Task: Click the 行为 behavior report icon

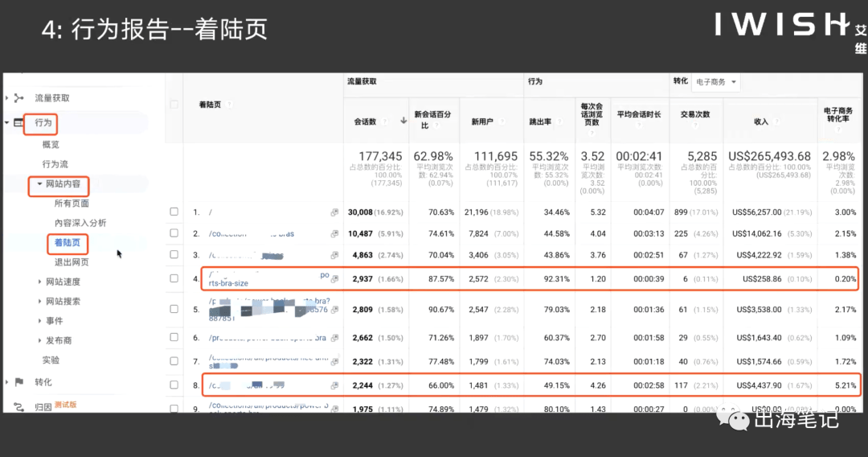Action: (18, 122)
